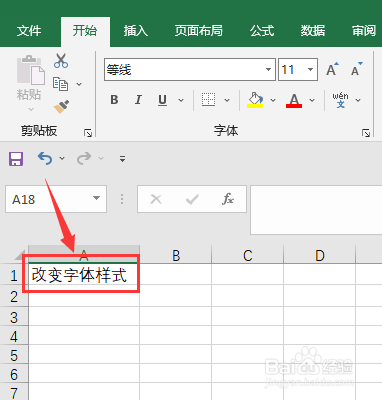Screen dimensions: 382x400
Task: Apply the cell borders button
Action: point(209,100)
